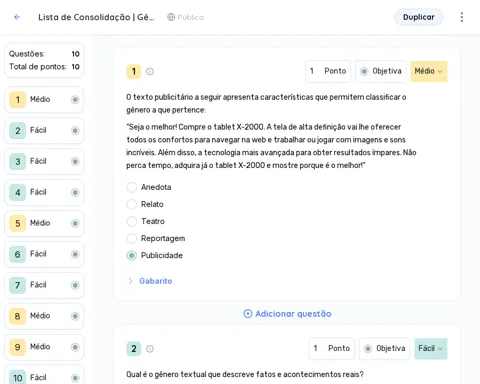The image size is (480, 384).
Task: Click the Adicionar questão link
Action: click(x=287, y=314)
